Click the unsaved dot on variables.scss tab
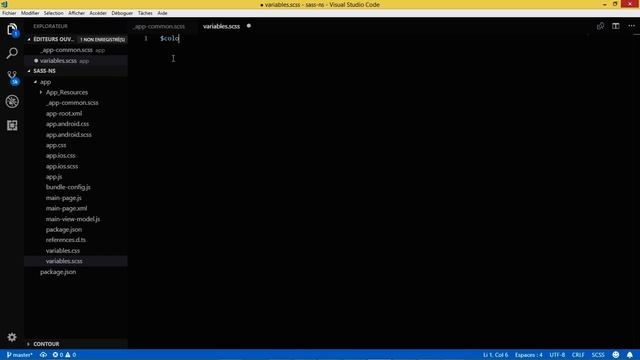640x360 pixels. (249, 26)
